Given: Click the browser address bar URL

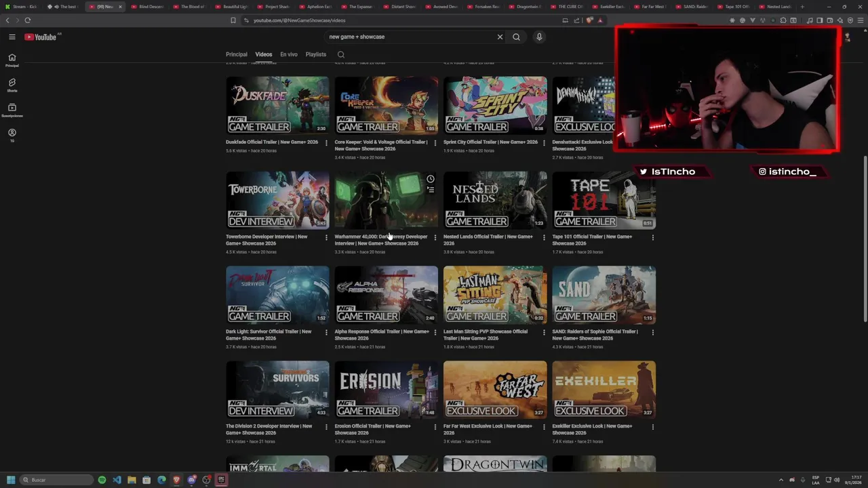Looking at the screenshot, I should click(299, 20).
